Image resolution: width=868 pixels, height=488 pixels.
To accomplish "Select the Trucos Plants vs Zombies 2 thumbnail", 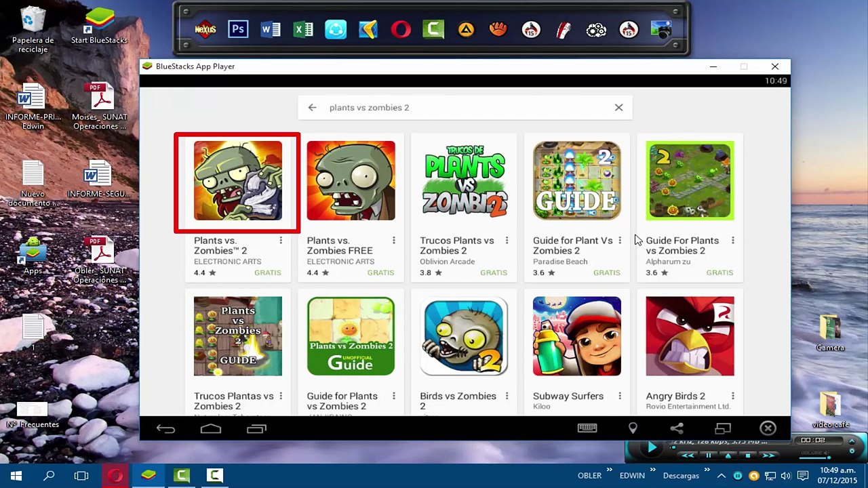I will click(464, 181).
